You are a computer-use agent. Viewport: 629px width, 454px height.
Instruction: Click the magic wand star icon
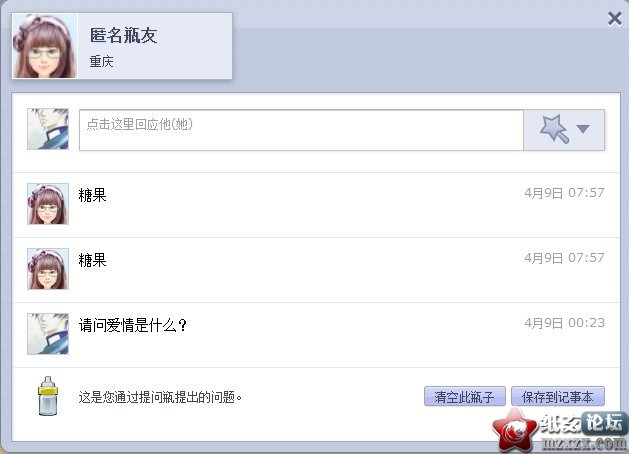[x=554, y=128]
